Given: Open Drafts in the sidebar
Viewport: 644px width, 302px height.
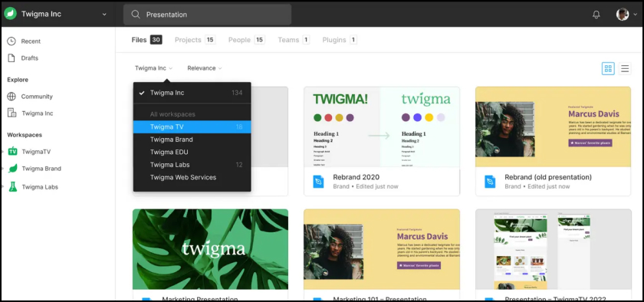Looking at the screenshot, I should pyautogui.click(x=30, y=58).
